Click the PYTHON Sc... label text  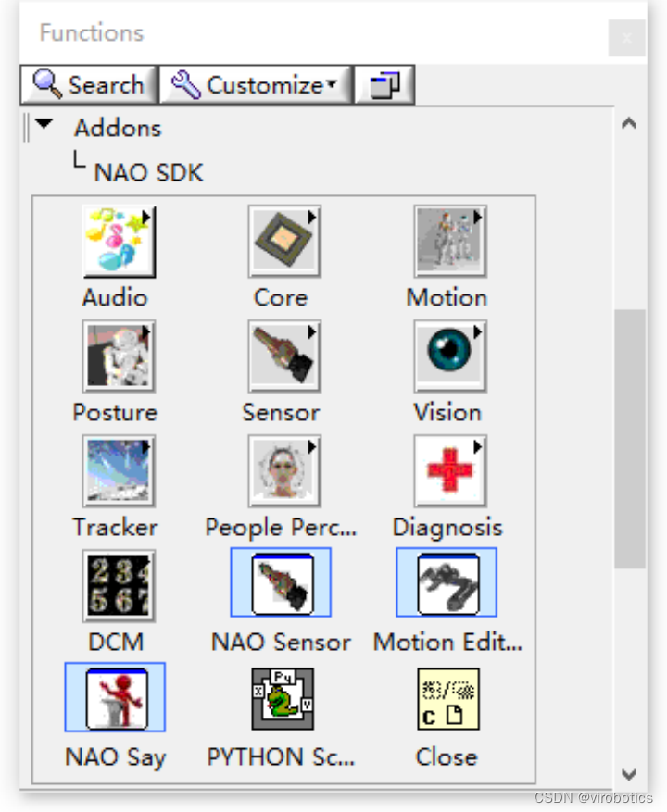(281, 757)
